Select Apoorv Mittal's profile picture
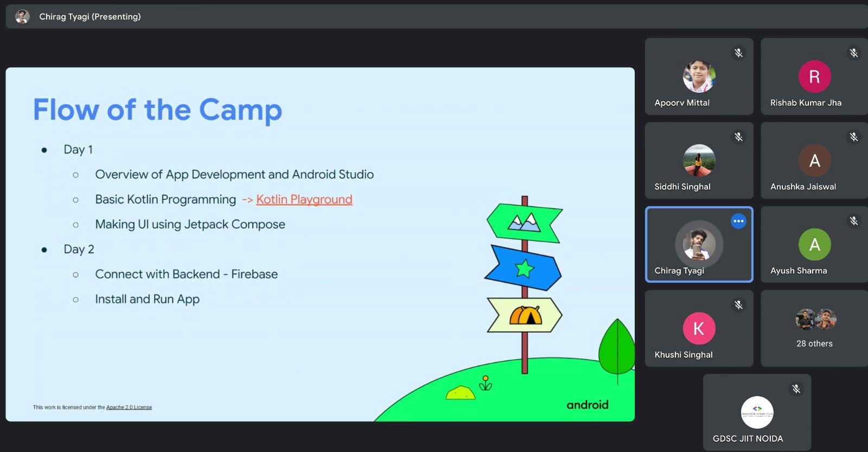This screenshot has height=452, width=868. 699,77
